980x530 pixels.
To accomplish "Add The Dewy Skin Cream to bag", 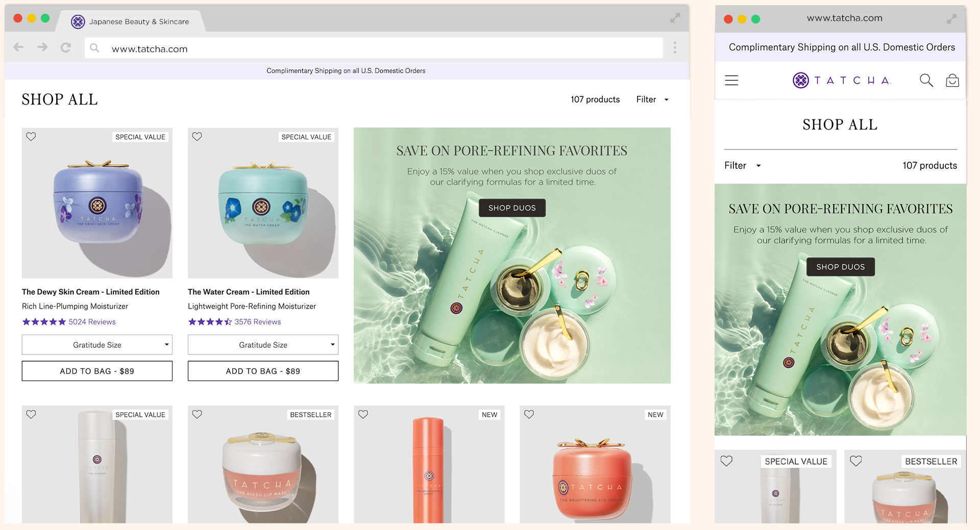I will [x=97, y=371].
